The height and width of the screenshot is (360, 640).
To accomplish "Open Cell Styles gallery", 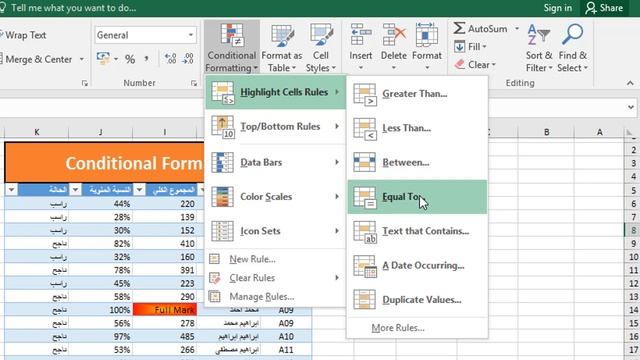I will tap(320, 47).
